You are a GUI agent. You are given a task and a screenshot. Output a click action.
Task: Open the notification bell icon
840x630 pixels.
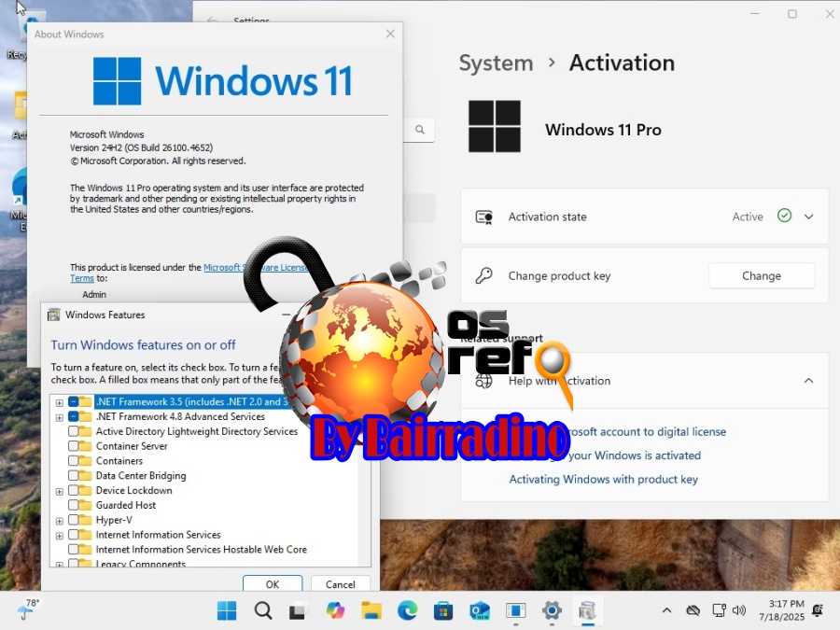[818, 610]
